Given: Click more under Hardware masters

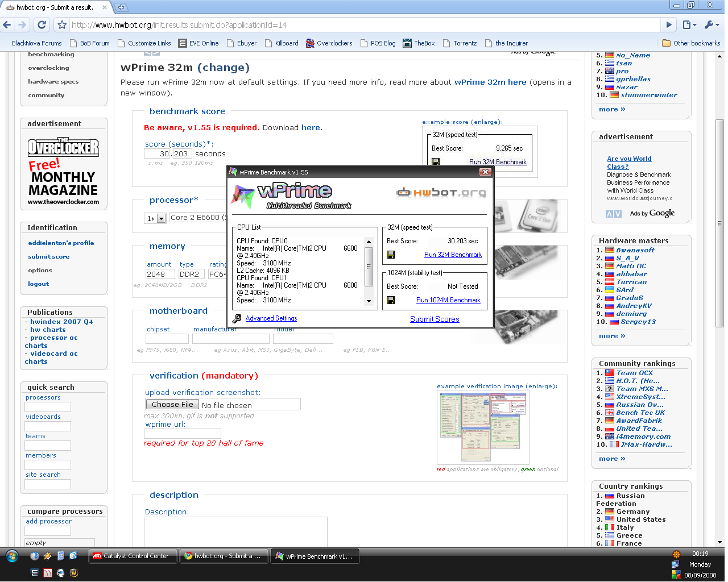Looking at the screenshot, I should pos(612,336).
